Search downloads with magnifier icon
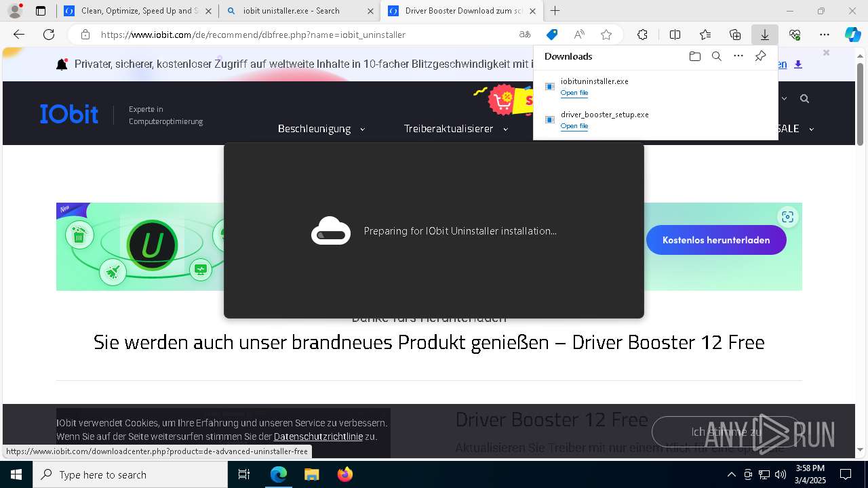868x488 pixels. point(716,56)
